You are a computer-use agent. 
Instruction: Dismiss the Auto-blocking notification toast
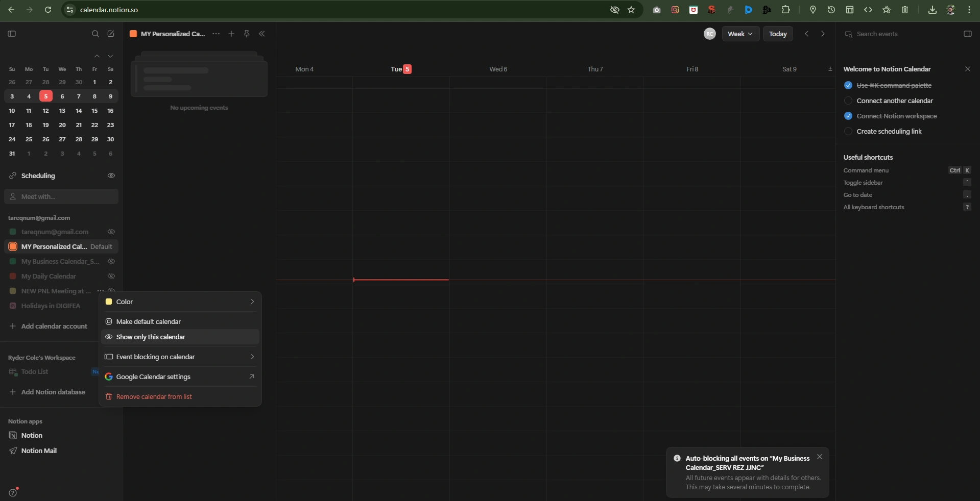(x=820, y=457)
